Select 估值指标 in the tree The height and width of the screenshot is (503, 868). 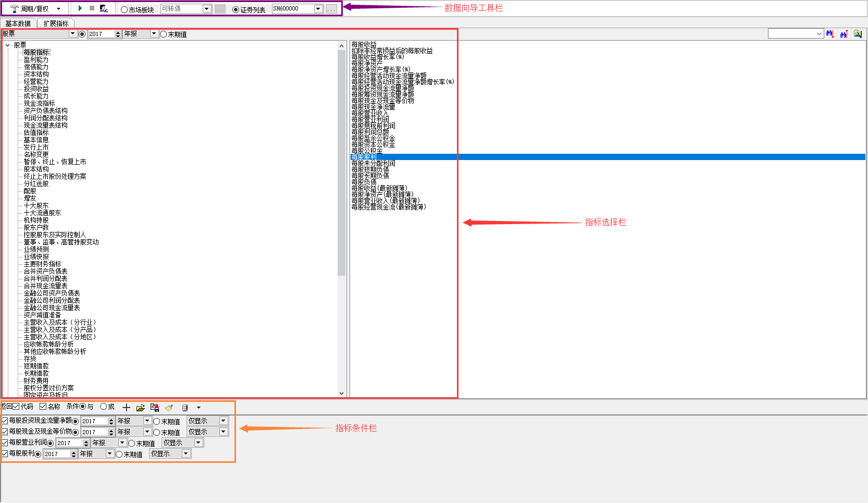pos(36,133)
